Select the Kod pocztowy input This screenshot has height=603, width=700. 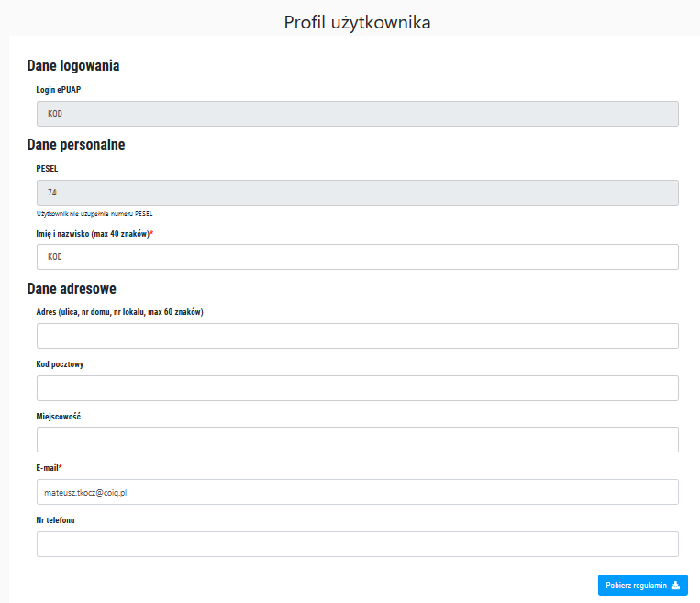[x=358, y=388]
